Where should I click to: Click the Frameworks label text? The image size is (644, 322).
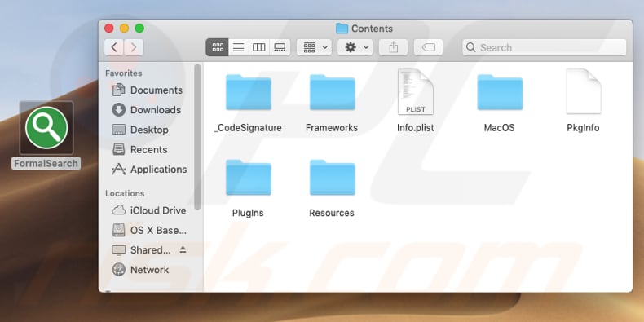[x=332, y=128]
